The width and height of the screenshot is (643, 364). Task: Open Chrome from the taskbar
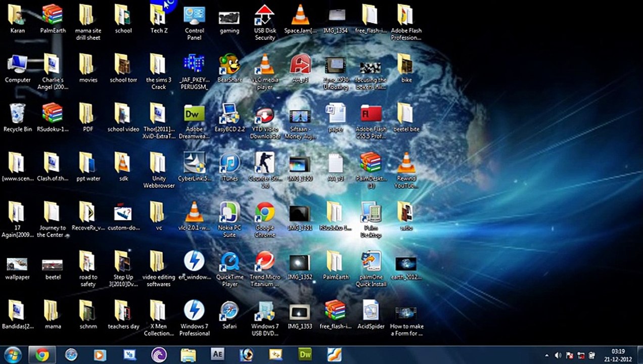42,355
